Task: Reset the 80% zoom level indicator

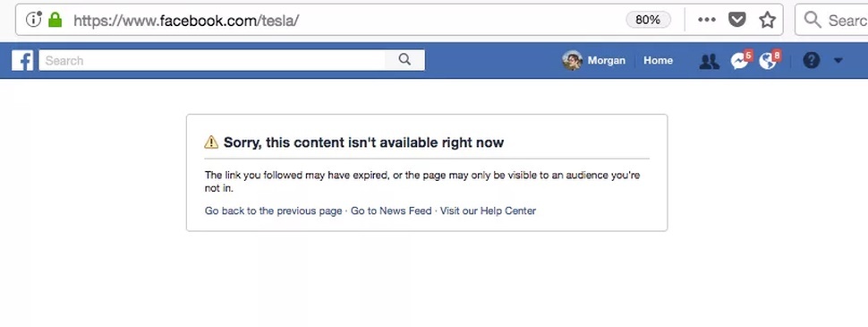Action: pos(648,20)
